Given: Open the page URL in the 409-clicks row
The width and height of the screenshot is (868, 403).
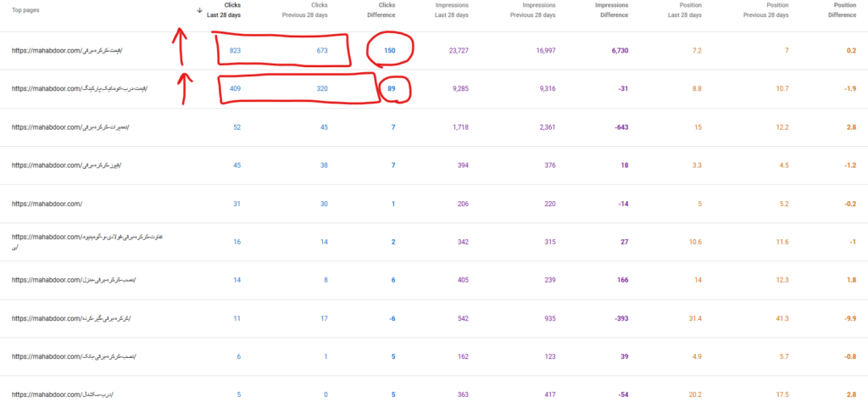Looking at the screenshot, I should (x=81, y=89).
